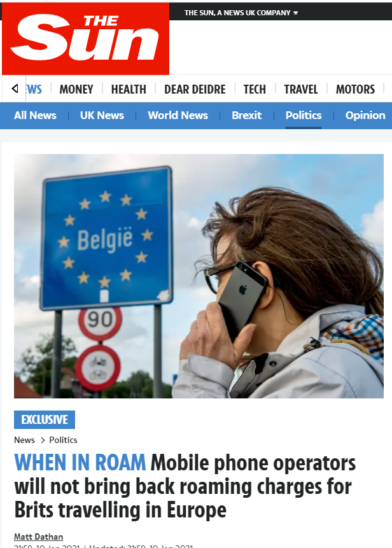Click the Politics breadcrumb link
Viewport: 392px width, 548px height.
click(63, 440)
